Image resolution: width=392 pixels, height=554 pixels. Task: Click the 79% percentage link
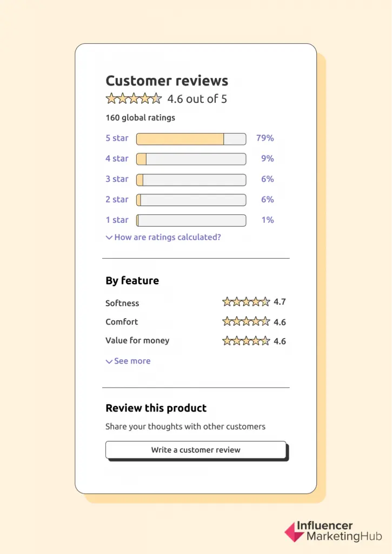coord(265,138)
